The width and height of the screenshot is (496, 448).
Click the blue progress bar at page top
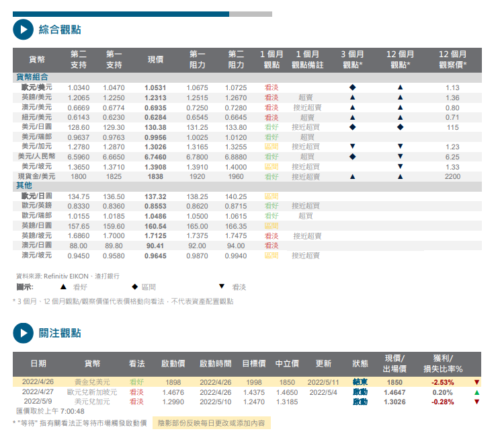click(x=121, y=13)
